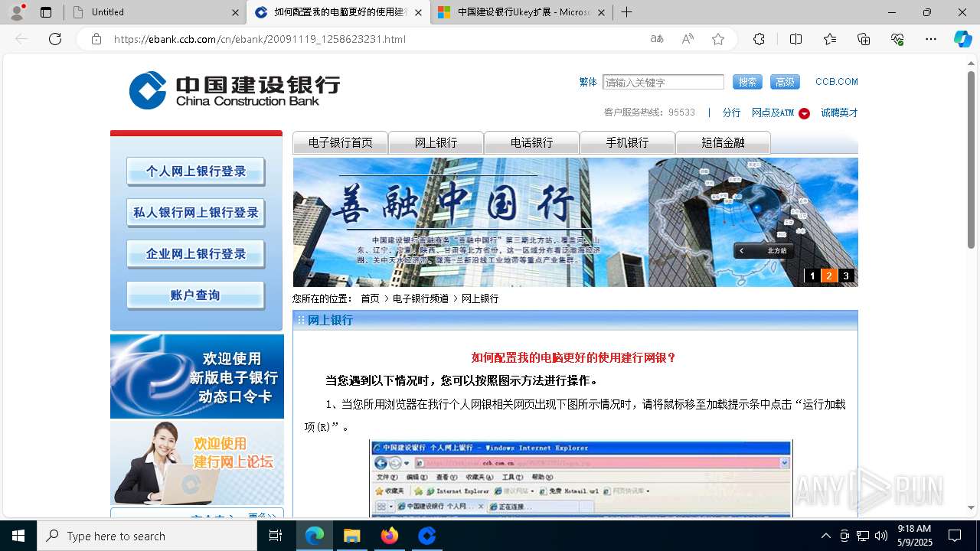
Task: Show banner slide 2
Action: [x=829, y=276]
